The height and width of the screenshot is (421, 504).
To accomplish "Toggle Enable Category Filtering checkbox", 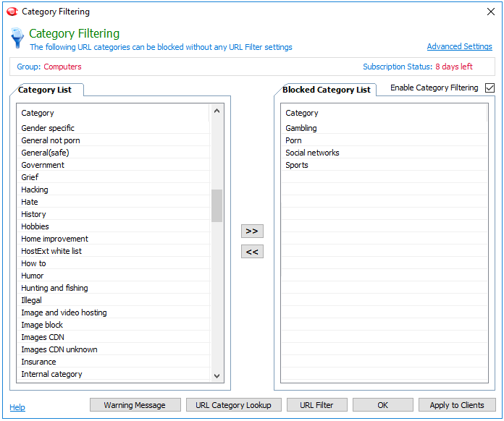I will tap(490, 88).
